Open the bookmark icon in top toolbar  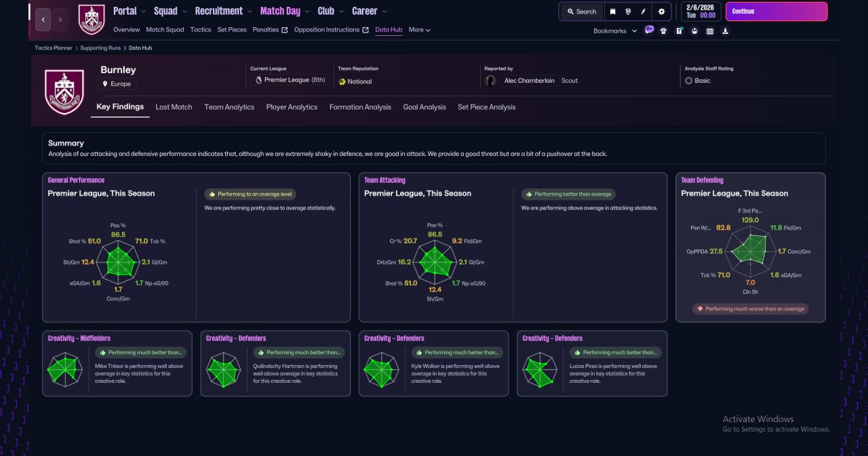tap(613, 12)
